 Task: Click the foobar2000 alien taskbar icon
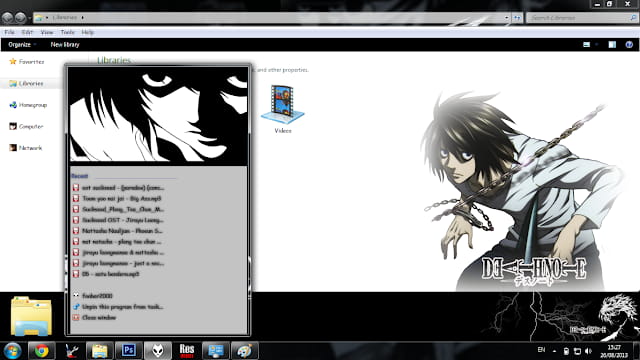pyautogui.click(x=158, y=350)
